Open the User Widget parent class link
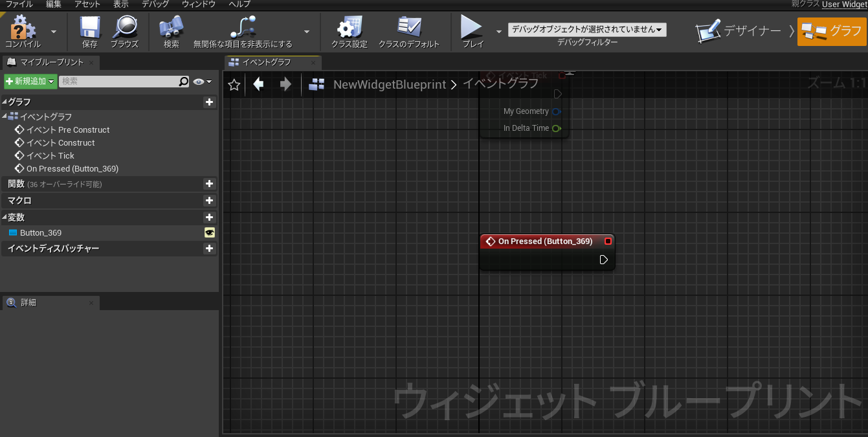868x437 pixels. pos(844,4)
